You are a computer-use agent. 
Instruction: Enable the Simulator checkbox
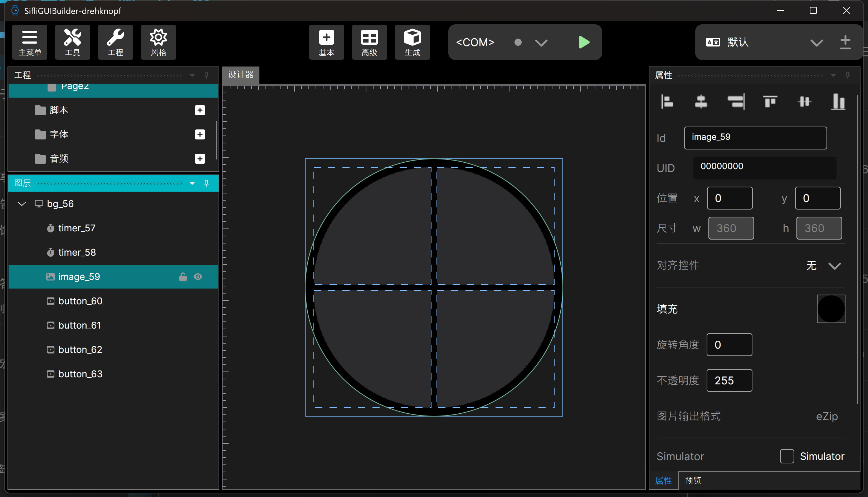click(787, 456)
